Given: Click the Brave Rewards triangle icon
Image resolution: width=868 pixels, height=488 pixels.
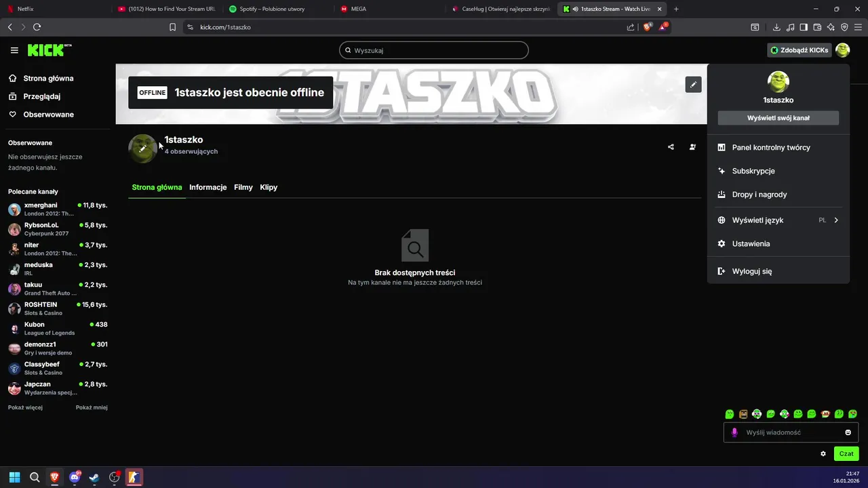Looking at the screenshot, I should click(x=663, y=27).
